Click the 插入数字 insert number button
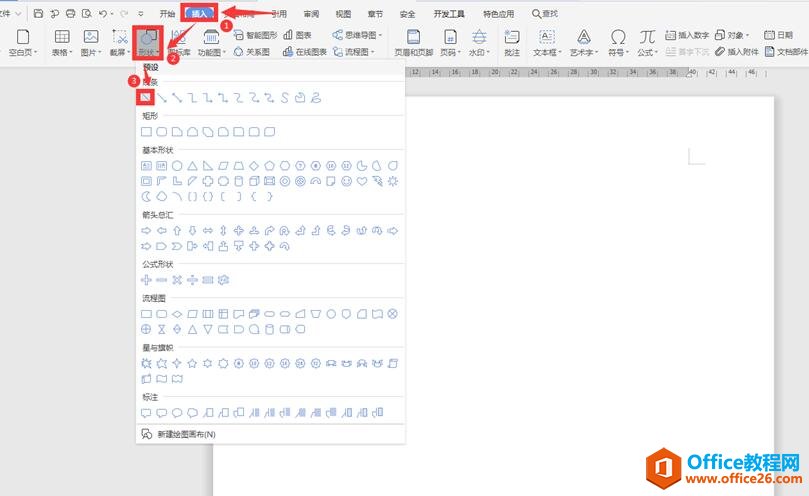Image resolution: width=809 pixels, height=496 pixels. click(687, 35)
